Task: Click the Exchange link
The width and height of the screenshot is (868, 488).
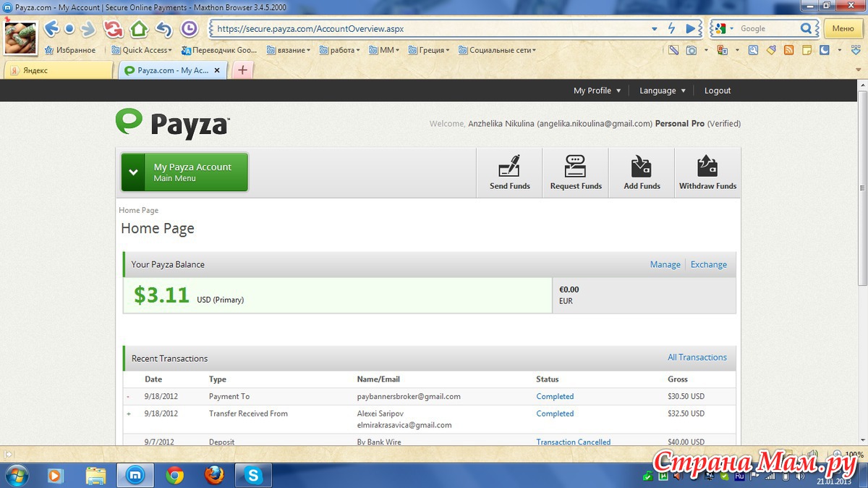Action: [x=709, y=264]
